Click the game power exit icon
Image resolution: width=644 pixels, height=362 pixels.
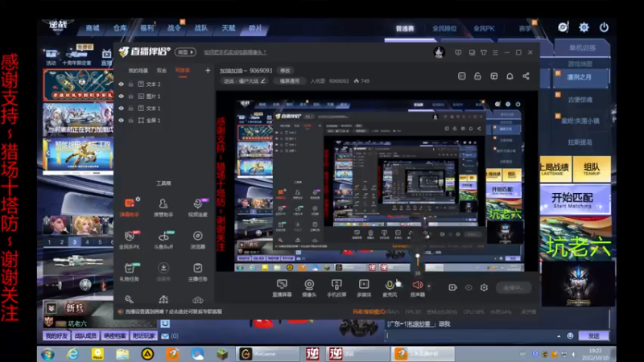point(604,27)
